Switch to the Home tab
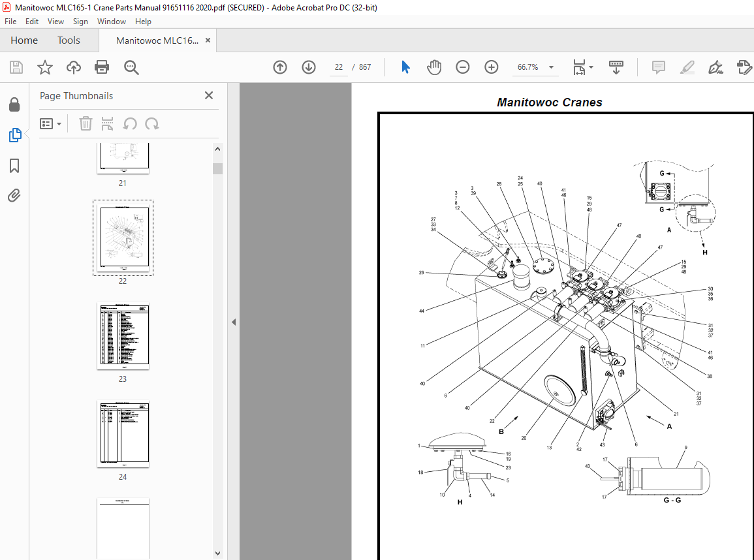The image size is (754, 560). (24, 40)
